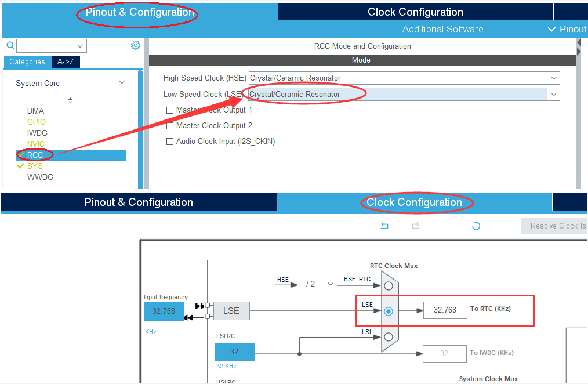The height and width of the screenshot is (384, 588).
Task: Switch to the A->Z tab
Action: pyautogui.click(x=66, y=61)
